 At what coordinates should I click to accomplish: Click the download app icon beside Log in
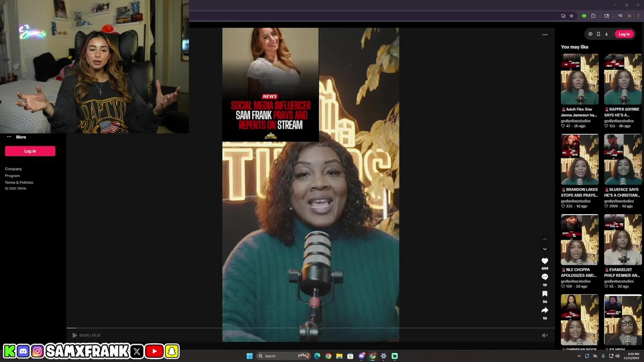tap(606, 34)
